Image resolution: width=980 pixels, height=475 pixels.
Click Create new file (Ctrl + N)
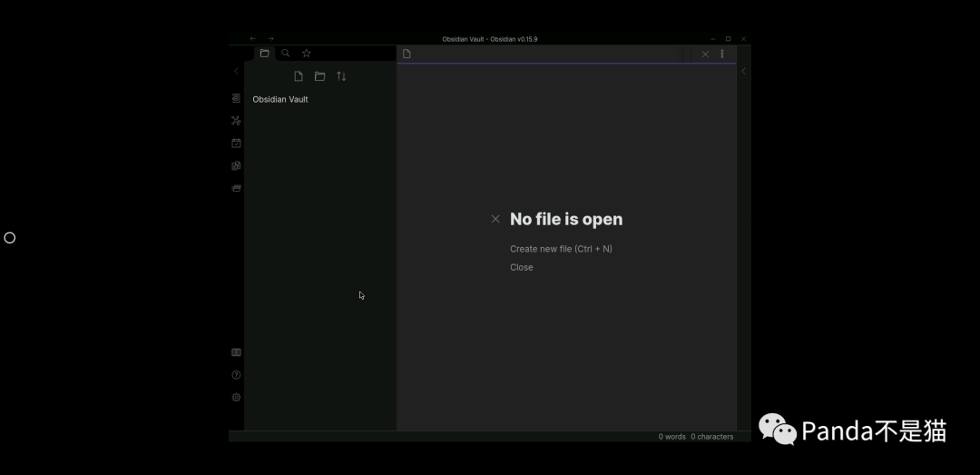(562, 249)
